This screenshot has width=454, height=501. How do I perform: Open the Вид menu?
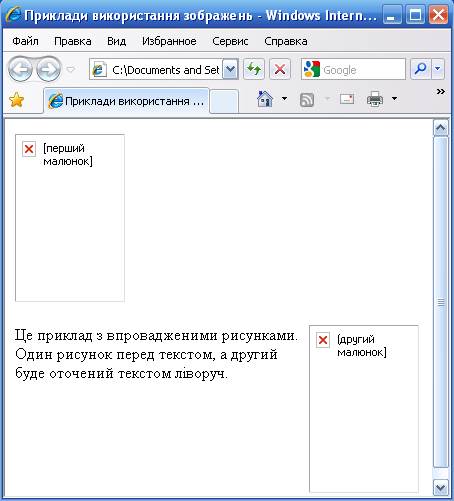(x=116, y=41)
